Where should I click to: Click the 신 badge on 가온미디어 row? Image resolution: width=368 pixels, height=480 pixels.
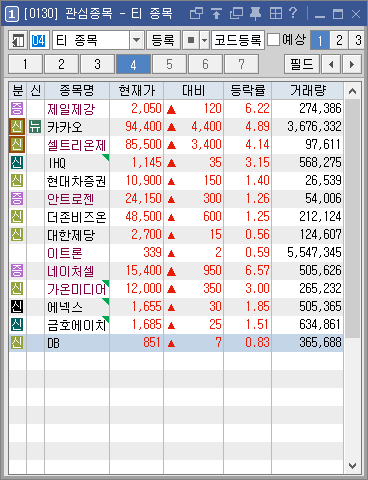[17, 289]
